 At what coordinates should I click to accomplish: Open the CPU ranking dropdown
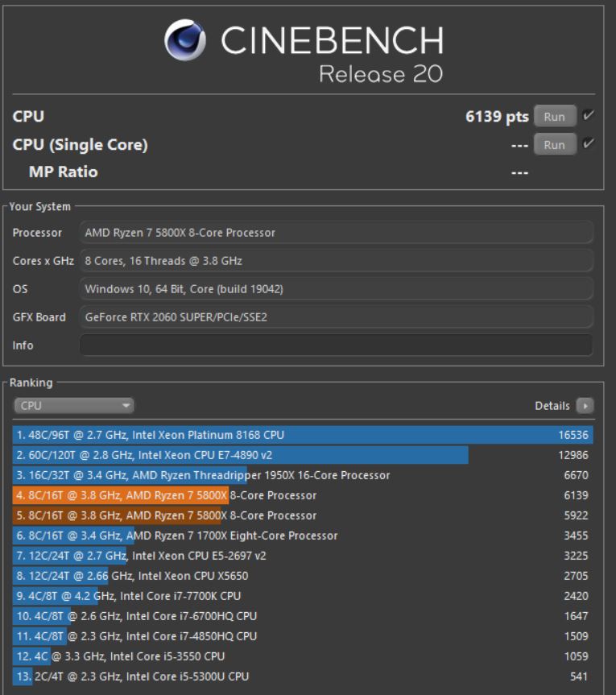(73, 406)
